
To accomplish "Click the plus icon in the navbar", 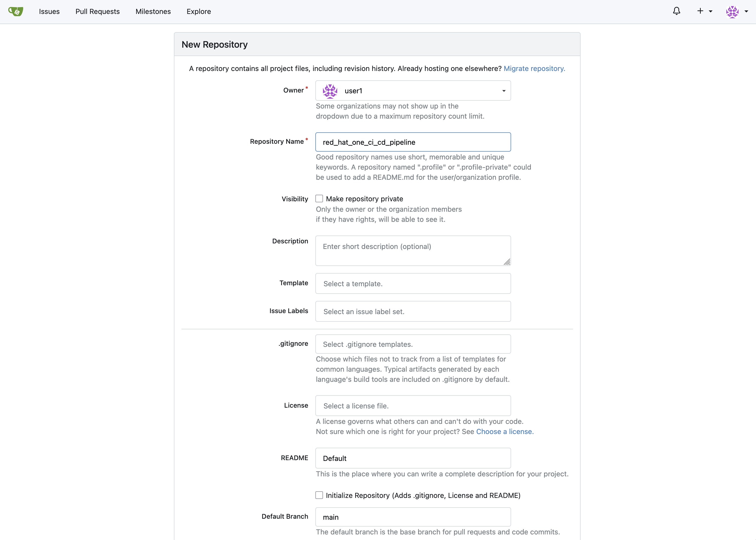I will coord(699,11).
